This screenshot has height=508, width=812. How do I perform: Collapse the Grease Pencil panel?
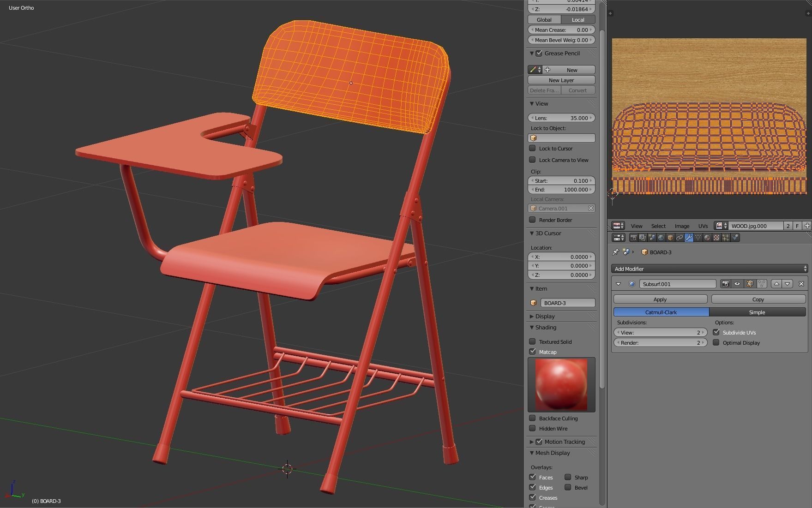(532, 53)
